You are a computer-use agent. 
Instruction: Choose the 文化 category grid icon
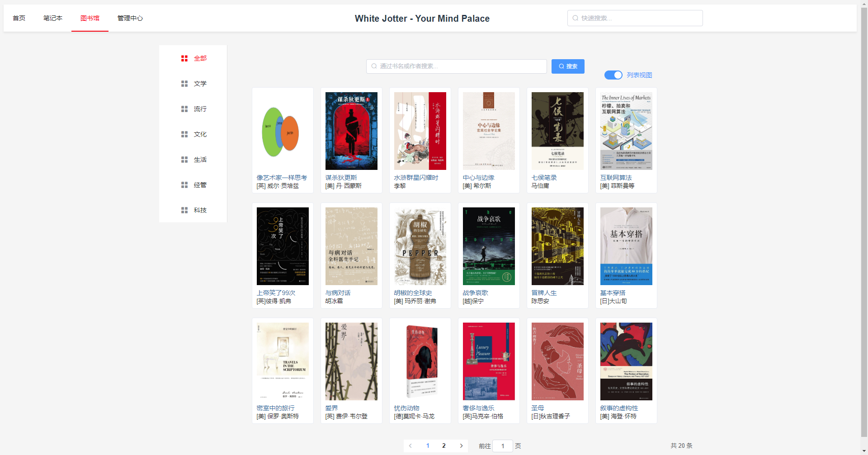[x=184, y=134]
